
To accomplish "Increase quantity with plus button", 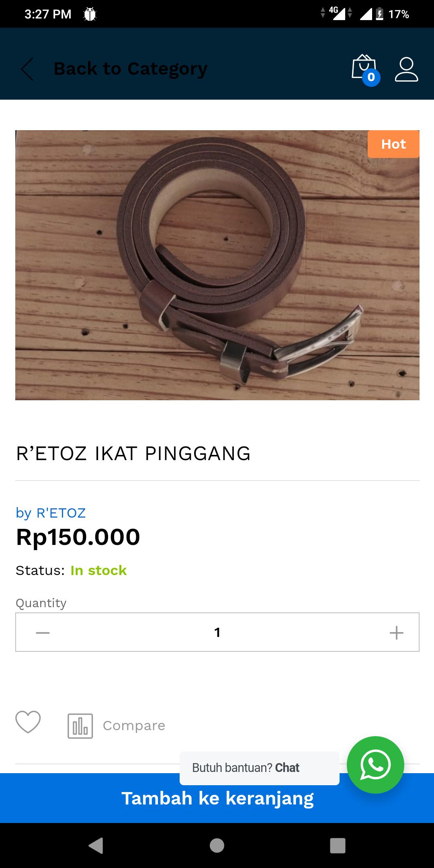I will coord(396,633).
